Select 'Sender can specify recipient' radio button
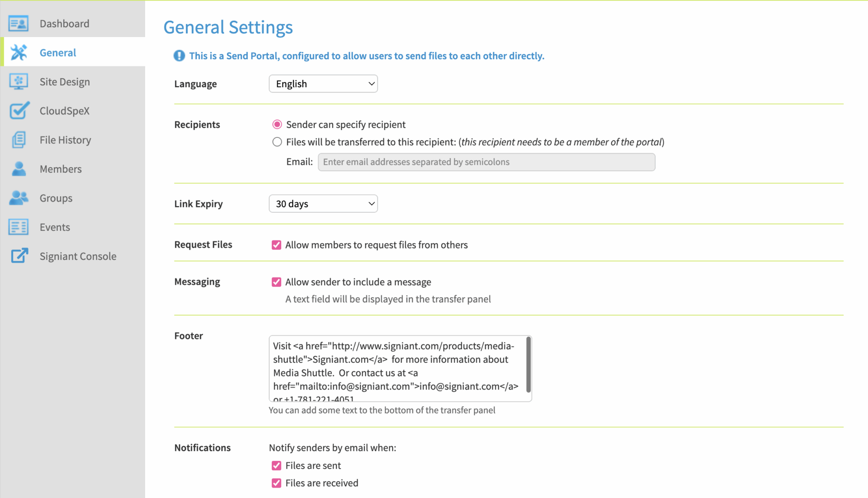 [277, 124]
